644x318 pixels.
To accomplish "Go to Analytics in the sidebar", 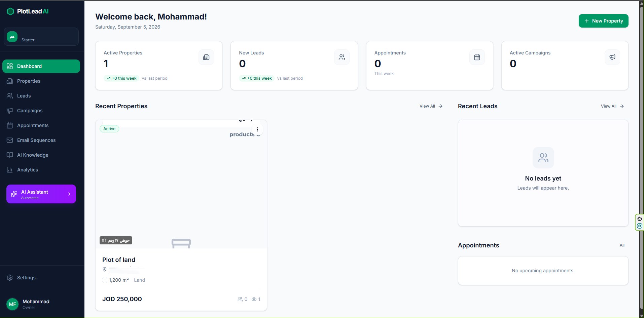I will (x=41, y=170).
